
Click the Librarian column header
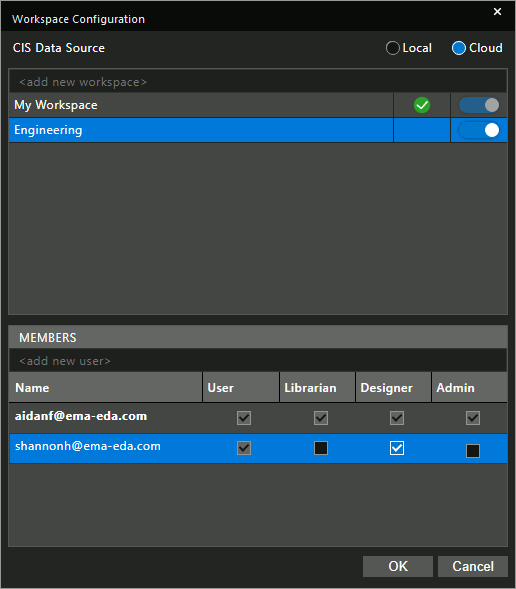click(x=317, y=388)
